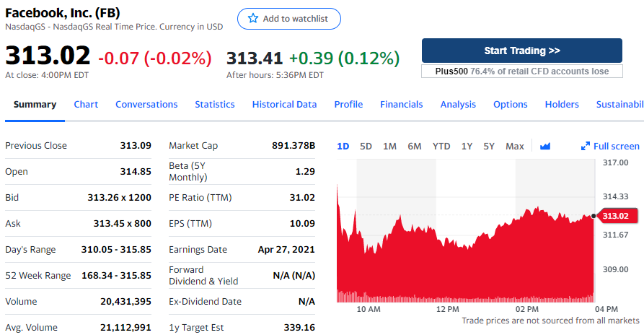Click the Start Trading button
The width and height of the screenshot is (644, 335).
[x=522, y=51]
